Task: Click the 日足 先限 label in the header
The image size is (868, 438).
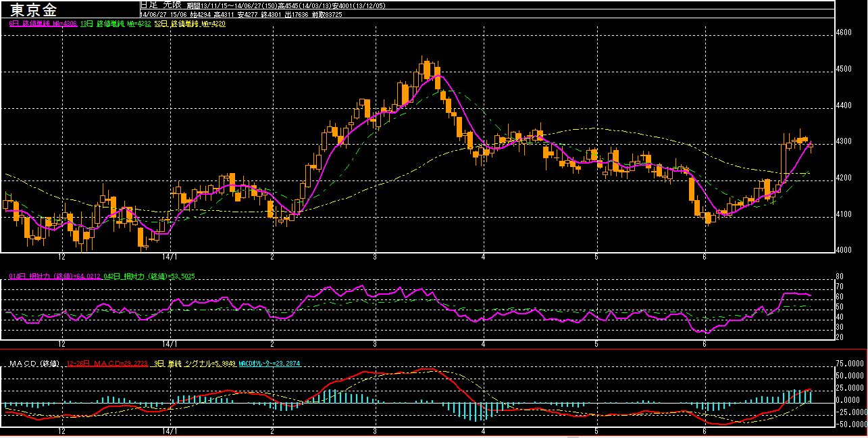Action: click(x=161, y=5)
